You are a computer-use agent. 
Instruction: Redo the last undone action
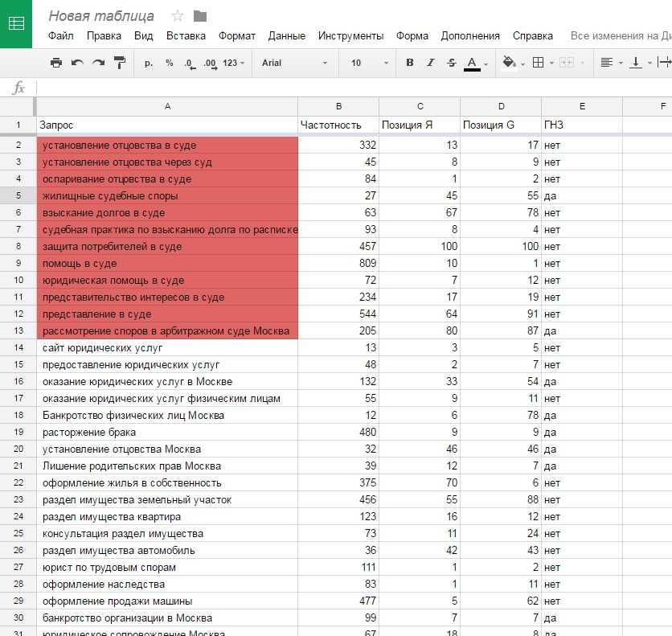pos(98,63)
